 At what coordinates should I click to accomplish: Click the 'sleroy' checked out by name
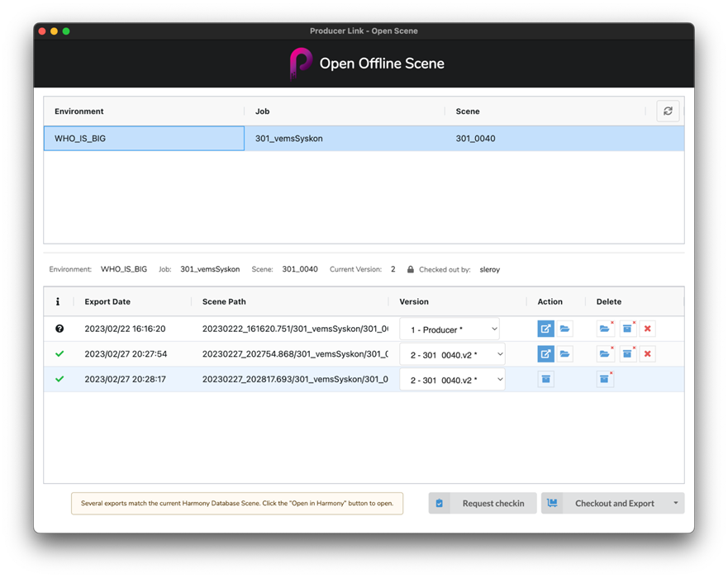click(x=489, y=269)
